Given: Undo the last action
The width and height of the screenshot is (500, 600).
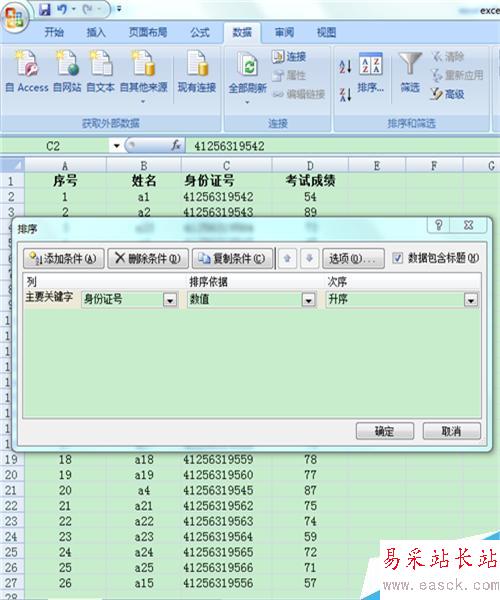Looking at the screenshot, I should click(x=62, y=9).
